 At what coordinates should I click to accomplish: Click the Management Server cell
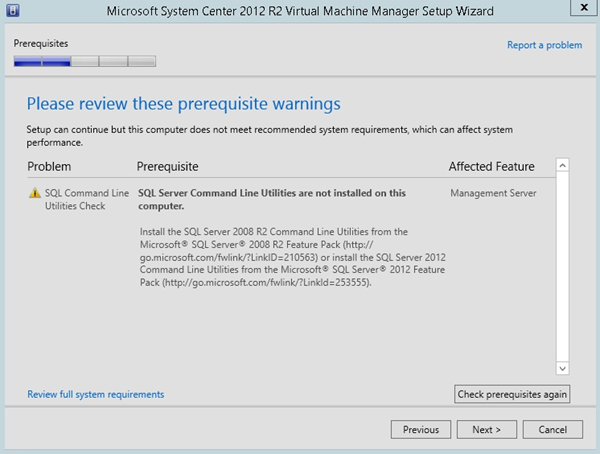pyautogui.click(x=493, y=193)
